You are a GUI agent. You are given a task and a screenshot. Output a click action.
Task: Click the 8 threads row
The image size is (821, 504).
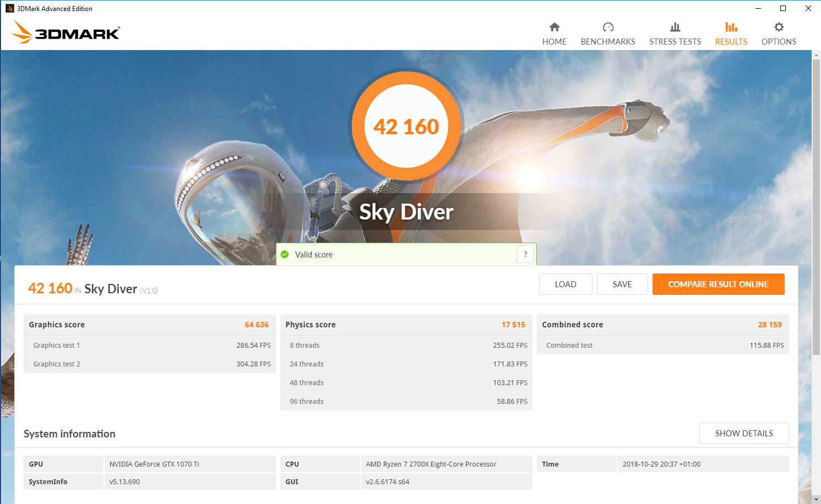pyautogui.click(x=406, y=346)
